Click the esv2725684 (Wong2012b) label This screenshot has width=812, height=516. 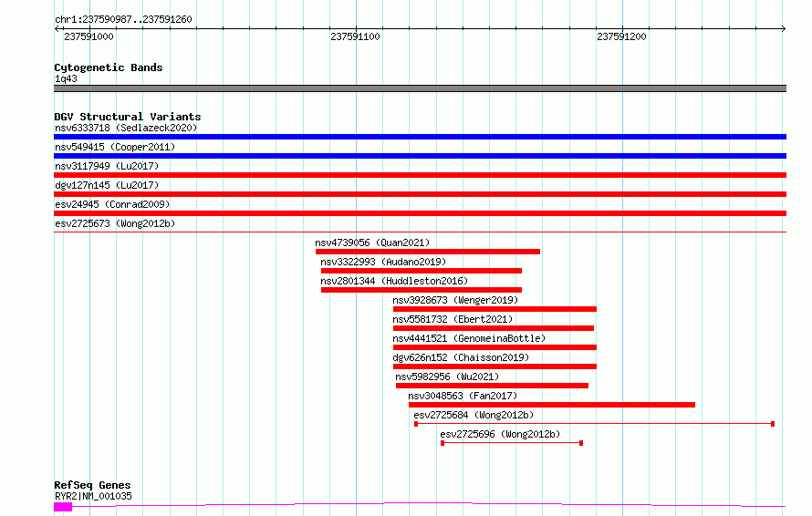coord(474,415)
